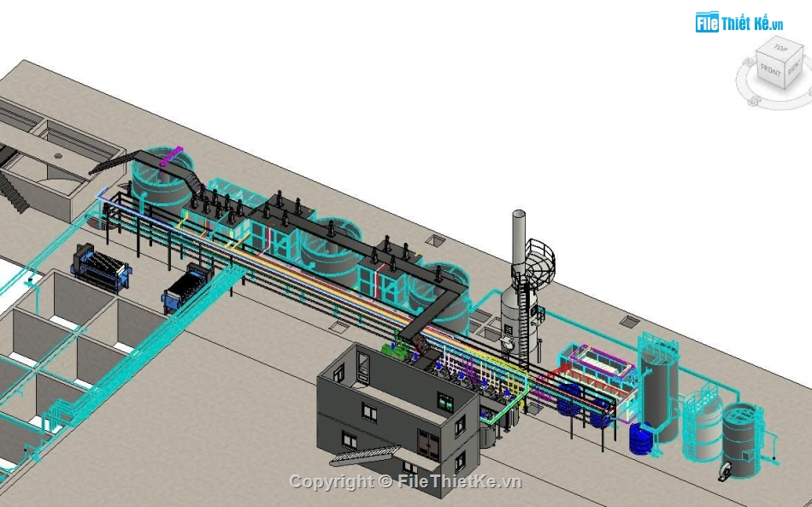The width and height of the screenshot is (812, 507).
Task: Click the FileThietKe.vn copyright watermark text
Action: tap(405, 481)
